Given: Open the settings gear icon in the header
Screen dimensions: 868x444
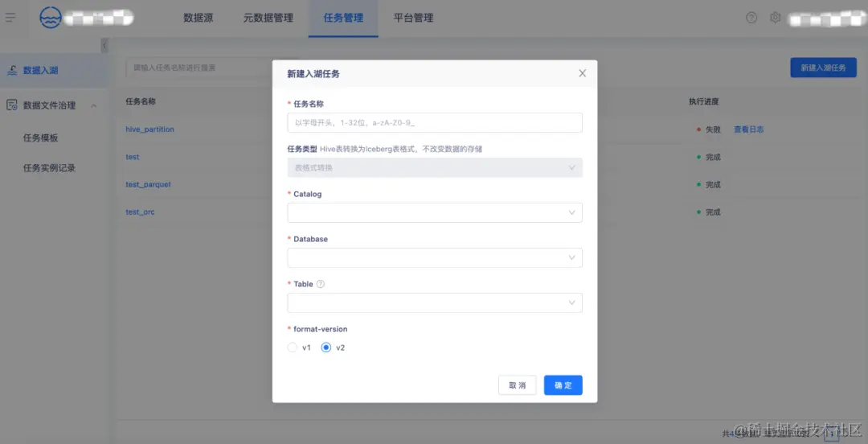Looking at the screenshot, I should coord(775,18).
